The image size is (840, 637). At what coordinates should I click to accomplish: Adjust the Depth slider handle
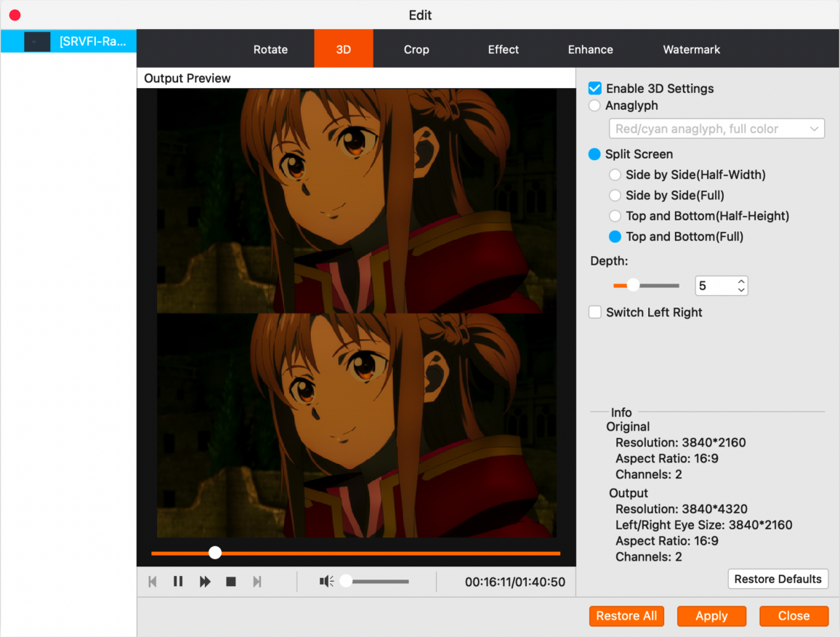(633, 285)
